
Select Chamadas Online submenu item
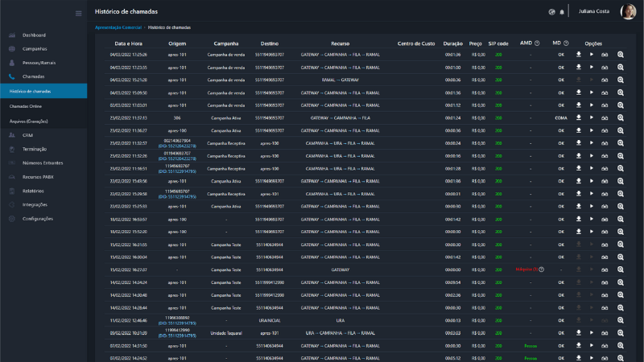[x=26, y=106]
